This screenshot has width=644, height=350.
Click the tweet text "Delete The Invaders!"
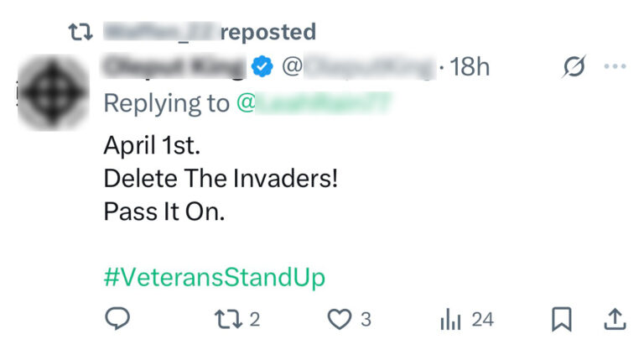(x=221, y=178)
